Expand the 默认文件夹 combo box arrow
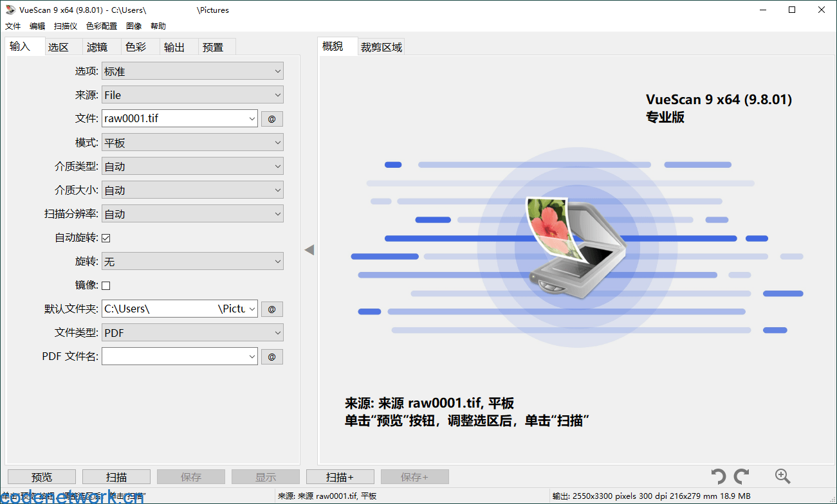 point(252,309)
